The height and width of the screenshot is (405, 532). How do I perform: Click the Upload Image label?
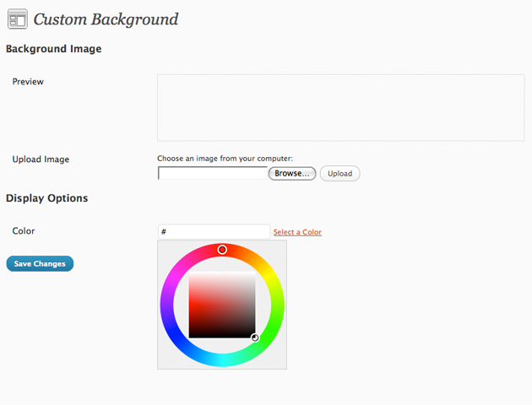[x=41, y=159]
